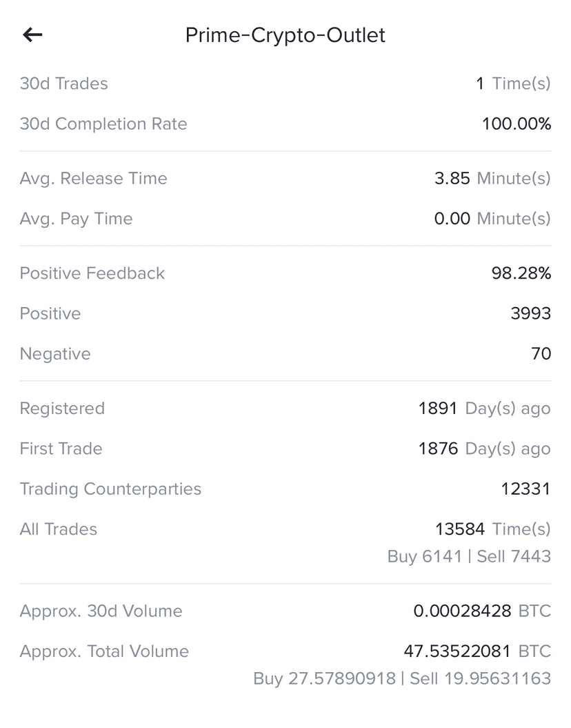Select the First Trade row label
Viewport: 571px width, 728px height.
[x=61, y=449]
